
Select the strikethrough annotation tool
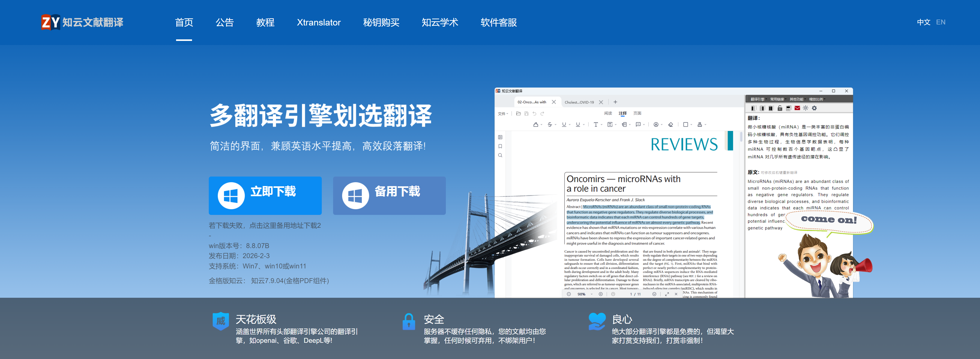coord(550,125)
